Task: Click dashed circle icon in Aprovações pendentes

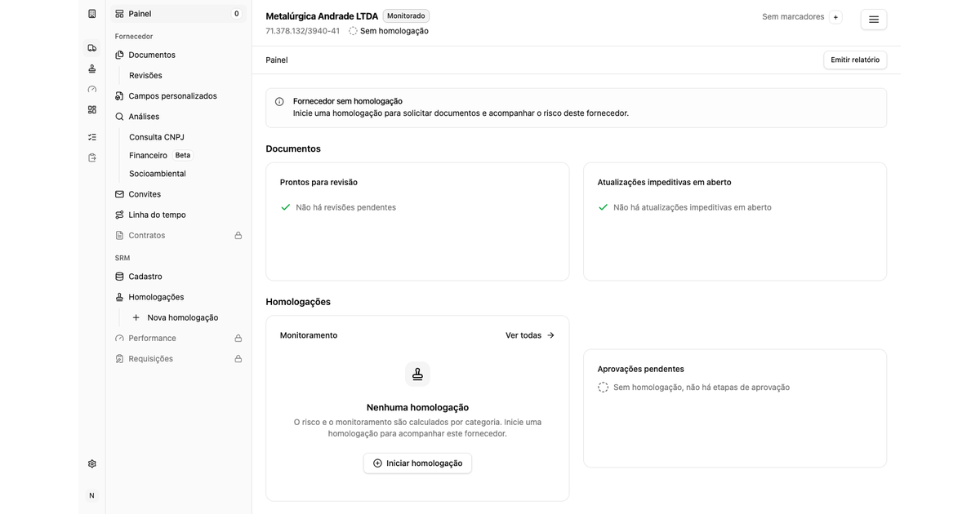Action: [x=603, y=388]
